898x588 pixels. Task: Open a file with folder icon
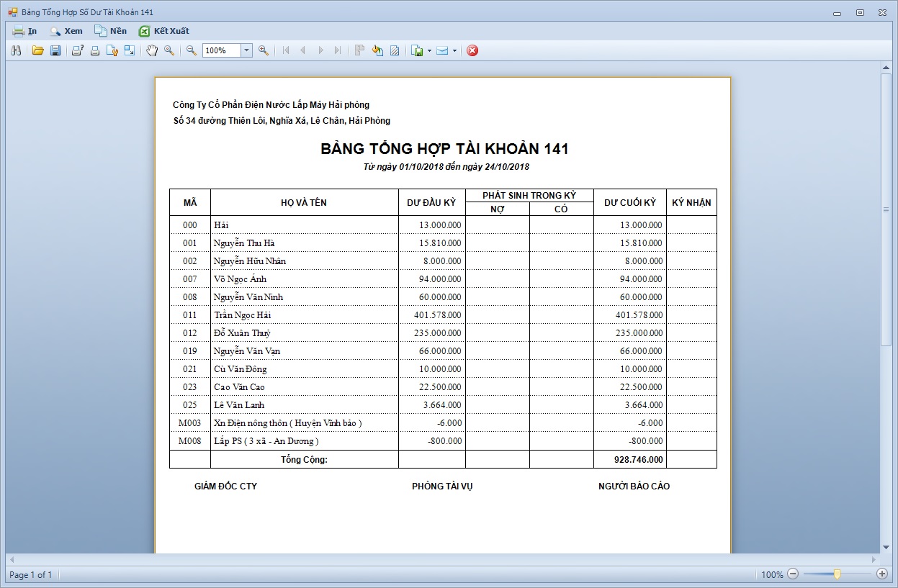(x=38, y=50)
